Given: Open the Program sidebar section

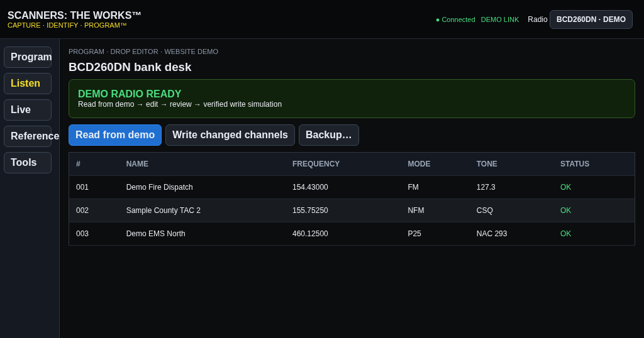Looking at the screenshot, I should pyautogui.click(x=28, y=57).
